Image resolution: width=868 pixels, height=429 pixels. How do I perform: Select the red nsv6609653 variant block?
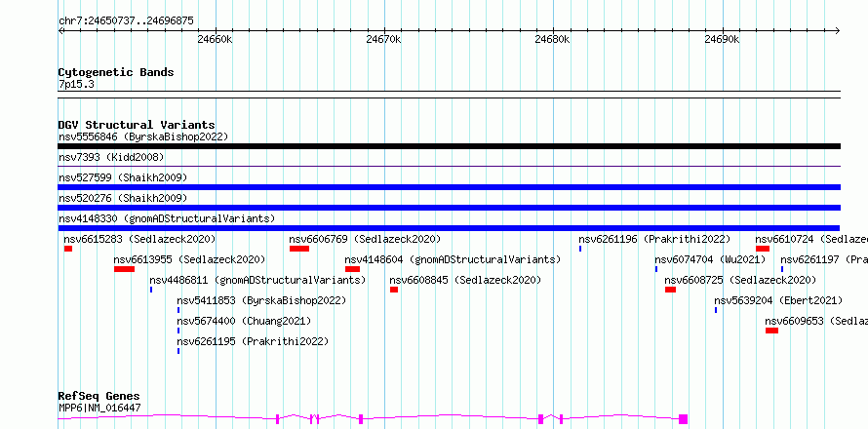click(x=772, y=331)
